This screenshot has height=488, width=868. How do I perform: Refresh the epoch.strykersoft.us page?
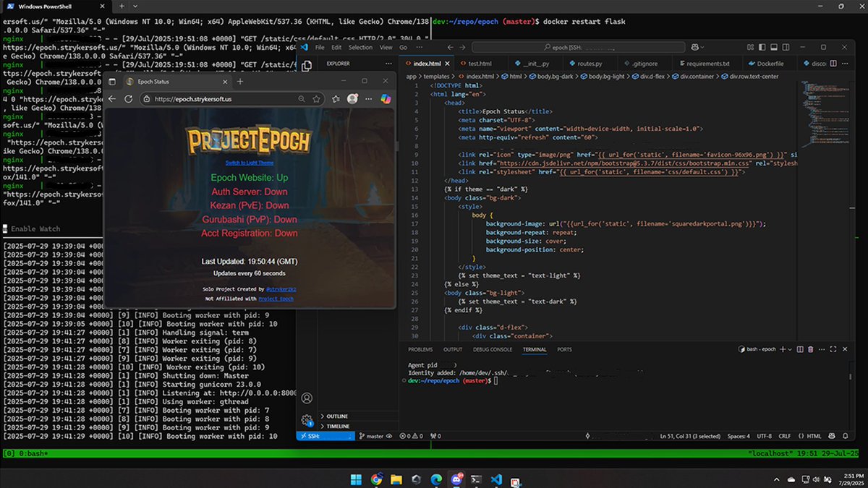[129, 99]
